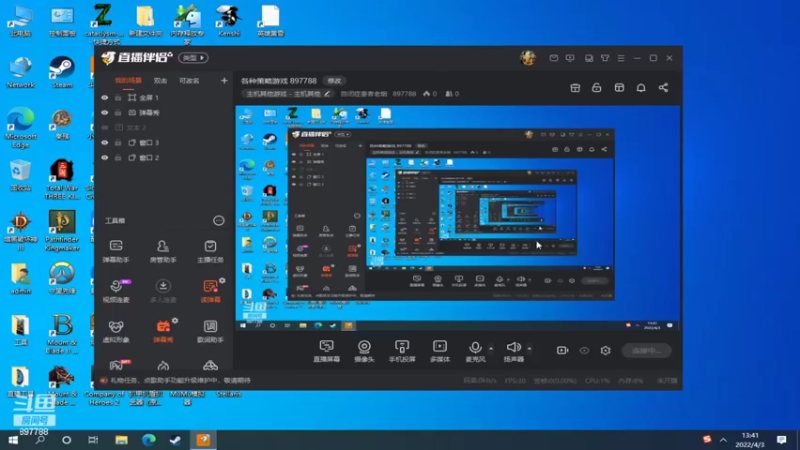Add a 多媒体 source
Image resolution: width=800 pixels, height=450 pixels.
440,351
